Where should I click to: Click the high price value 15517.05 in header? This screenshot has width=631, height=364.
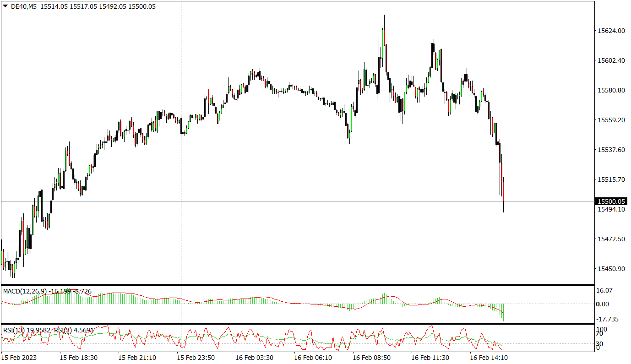click(x=83, y=6)
